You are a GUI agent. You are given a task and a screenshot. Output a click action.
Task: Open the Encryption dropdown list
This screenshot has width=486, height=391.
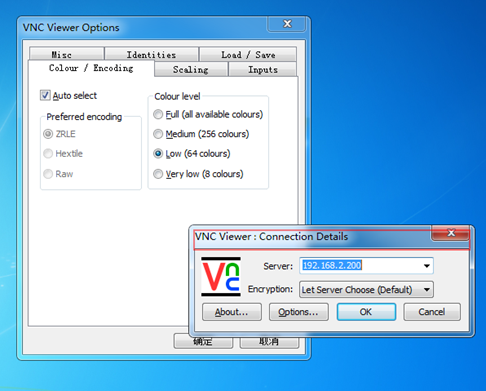point(367,289)
